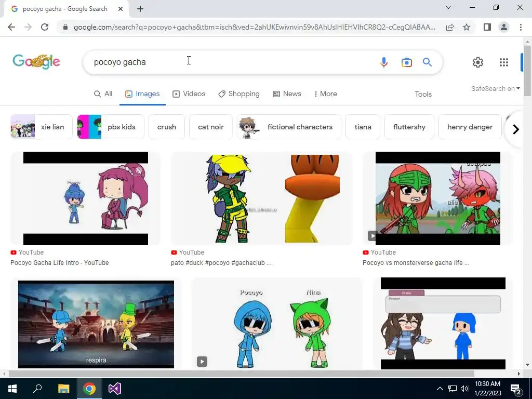Open taskbar search magnifier
This screenshot has height=399, width=532.
click(x=37, y=389)
